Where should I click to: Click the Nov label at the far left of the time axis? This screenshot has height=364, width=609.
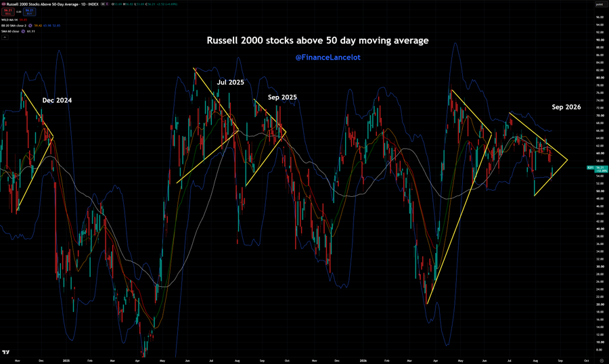click(17, 361)
